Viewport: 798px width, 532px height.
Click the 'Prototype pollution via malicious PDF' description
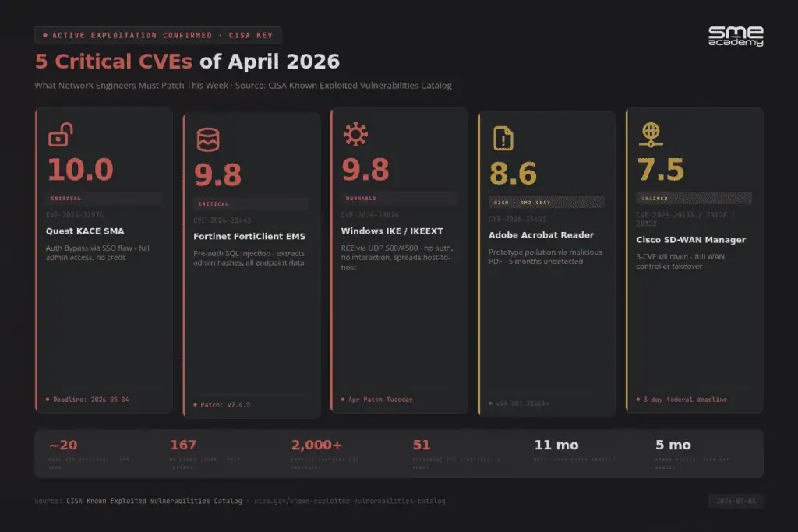(545, 256)
